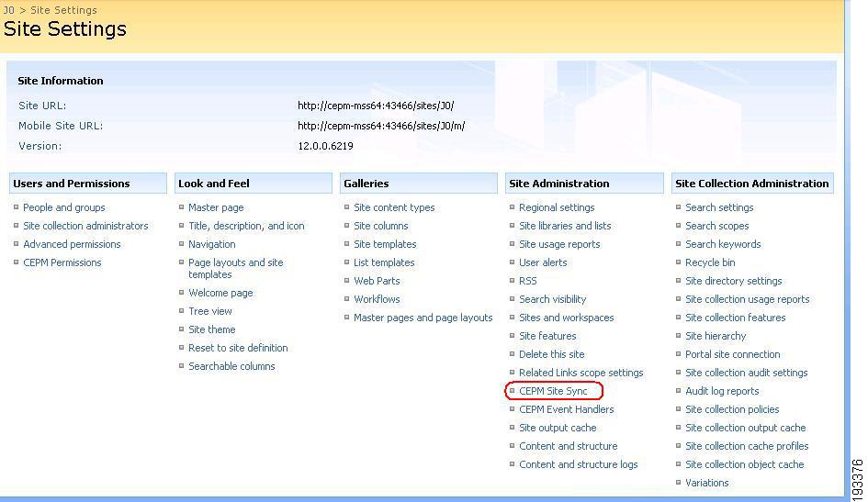Open Tree view settings
This screenshot has width=868, height=502.
pyautogui.click(x=209, y=311)
